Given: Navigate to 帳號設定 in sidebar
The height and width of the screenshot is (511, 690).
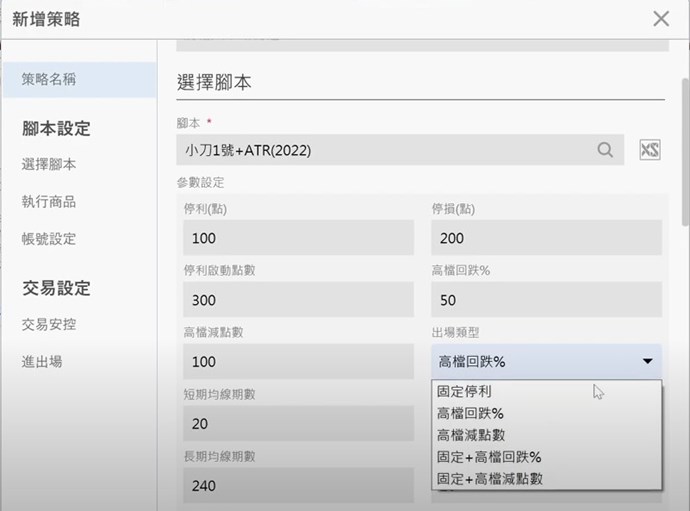Looking at the screenshot, I should (49, 239).
